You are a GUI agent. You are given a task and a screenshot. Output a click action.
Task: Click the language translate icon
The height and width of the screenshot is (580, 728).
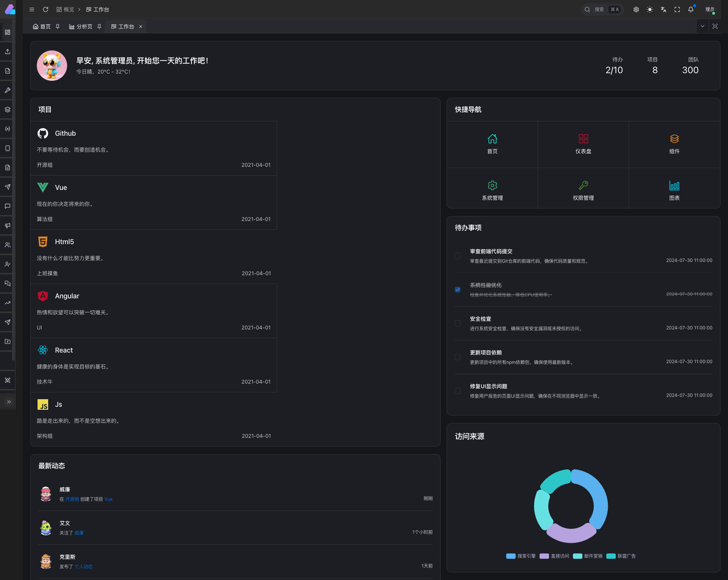(664, 9)
